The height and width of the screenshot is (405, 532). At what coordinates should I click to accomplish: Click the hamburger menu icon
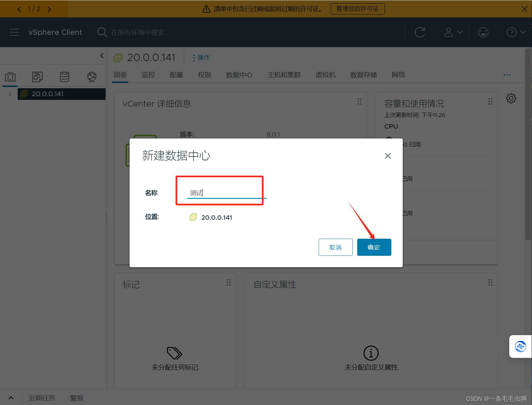[14, 32]
